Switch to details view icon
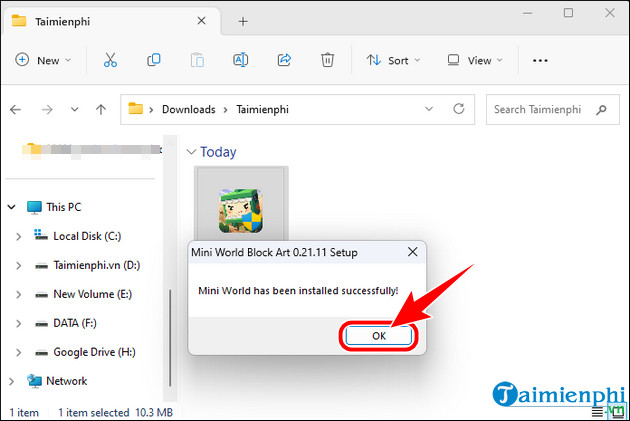Viewport: 630px width, 421px height. pos(597,412)
